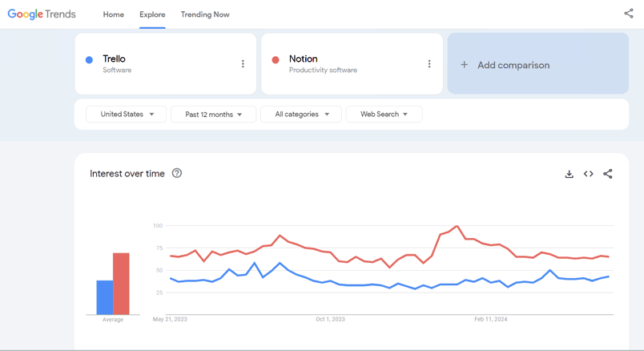
Task: Open the embed code icon for chart
Action: click(588, 174)
